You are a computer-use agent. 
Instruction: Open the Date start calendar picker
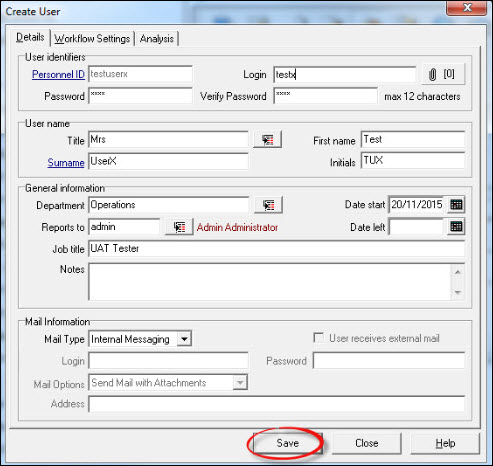[456, 205]
